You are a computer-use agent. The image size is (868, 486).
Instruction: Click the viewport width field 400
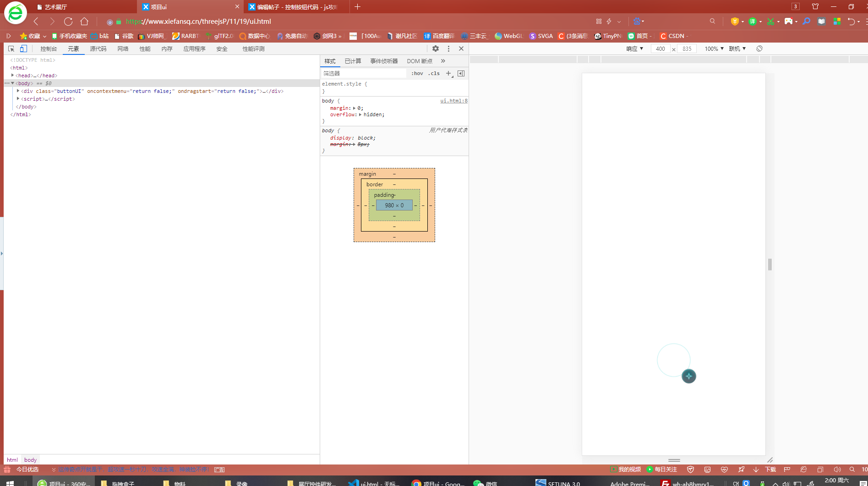660,49
